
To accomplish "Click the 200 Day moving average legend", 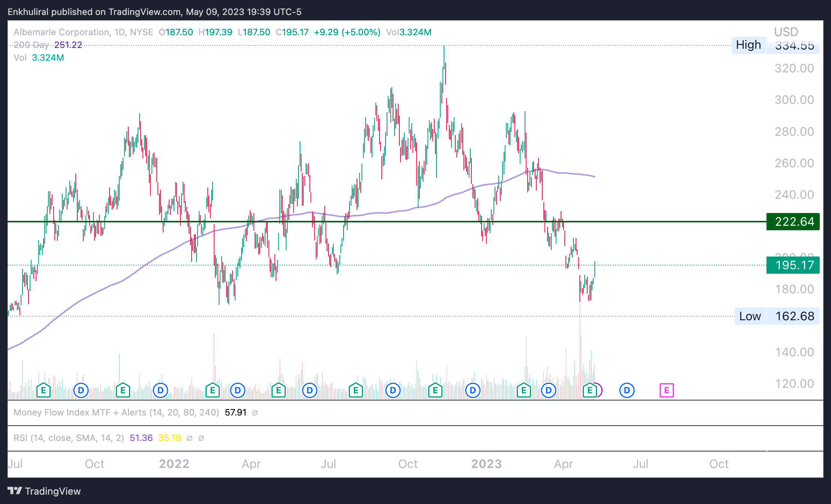I will point(31,45).
